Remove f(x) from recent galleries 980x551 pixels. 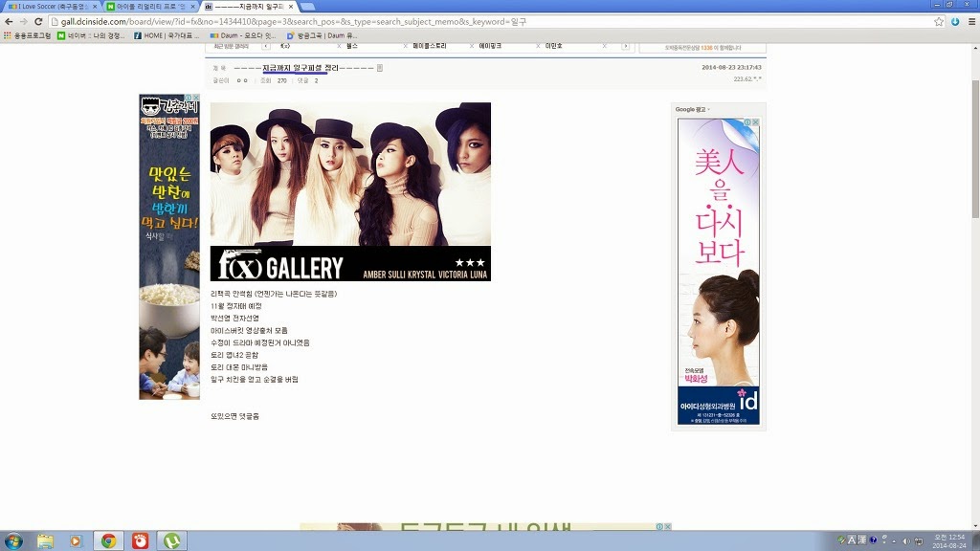click(340, 46)
